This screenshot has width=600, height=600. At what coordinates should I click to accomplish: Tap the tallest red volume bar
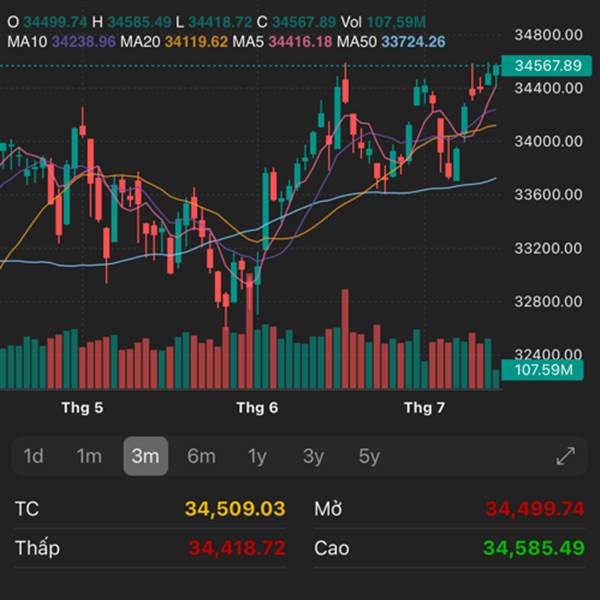coord(249,331)
